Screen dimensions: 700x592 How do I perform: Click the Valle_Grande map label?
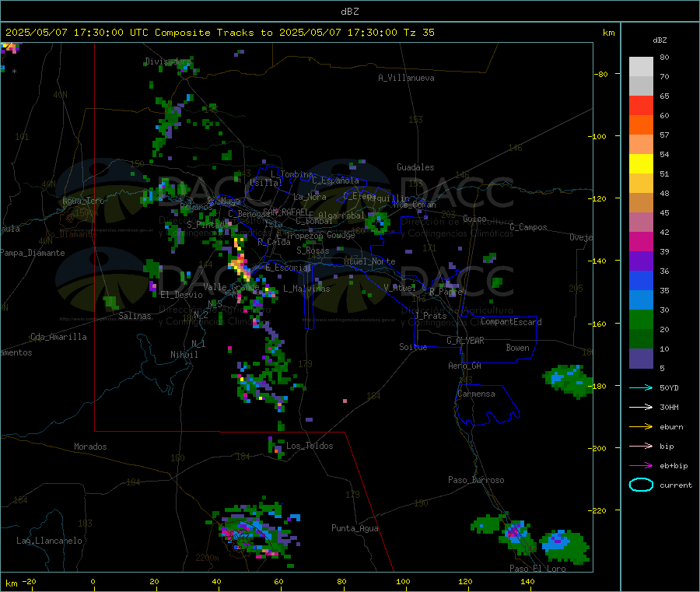(x=231, y=286)
